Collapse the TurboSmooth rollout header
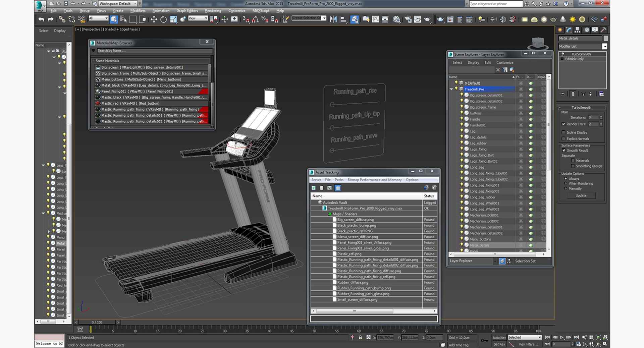The image size is (644, 348). pyautogui.click(x=581, y=108)
